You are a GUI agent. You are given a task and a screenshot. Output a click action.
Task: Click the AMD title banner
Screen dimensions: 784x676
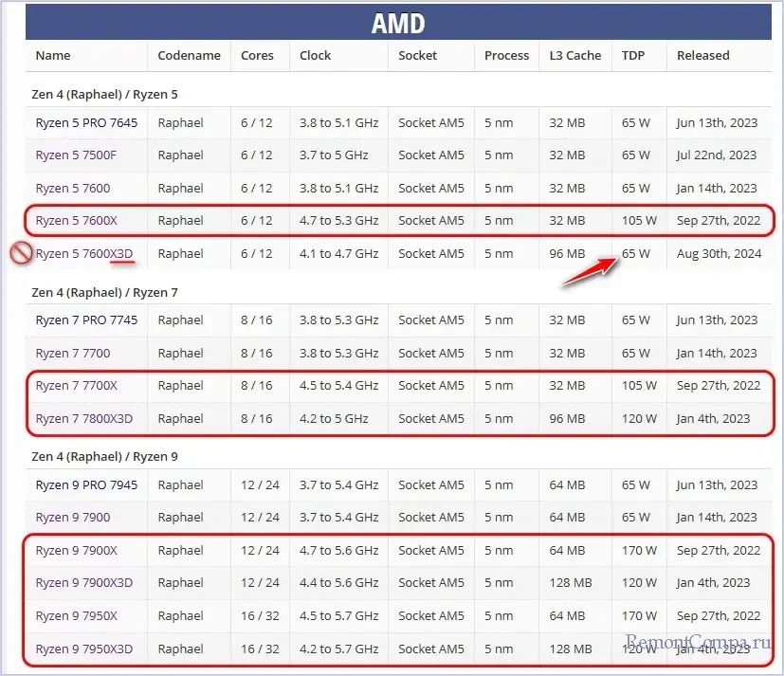[x=398, y=23]
